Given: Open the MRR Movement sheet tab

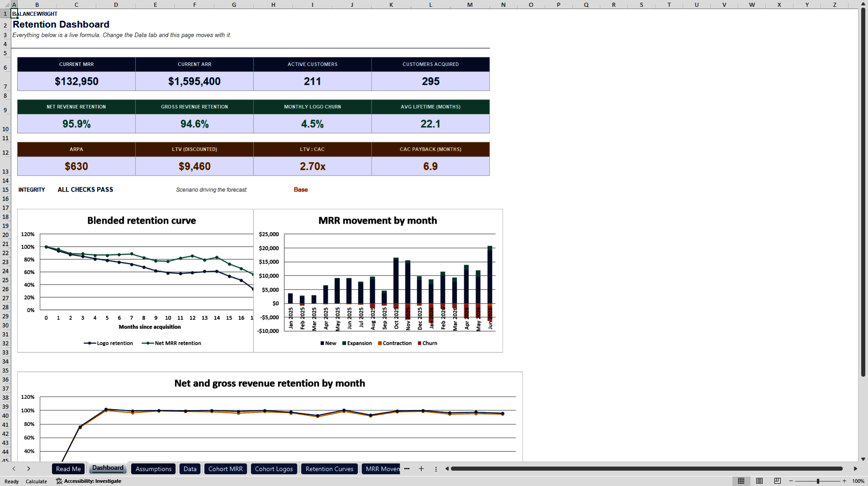Looking at the screenshot, I should [x=381, y=469].
